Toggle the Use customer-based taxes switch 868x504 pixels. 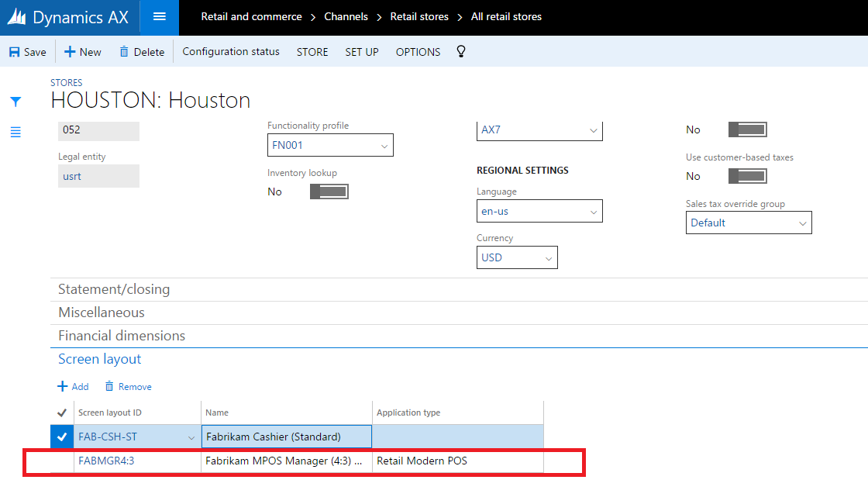pyautogui.click(x=747, y=176)
